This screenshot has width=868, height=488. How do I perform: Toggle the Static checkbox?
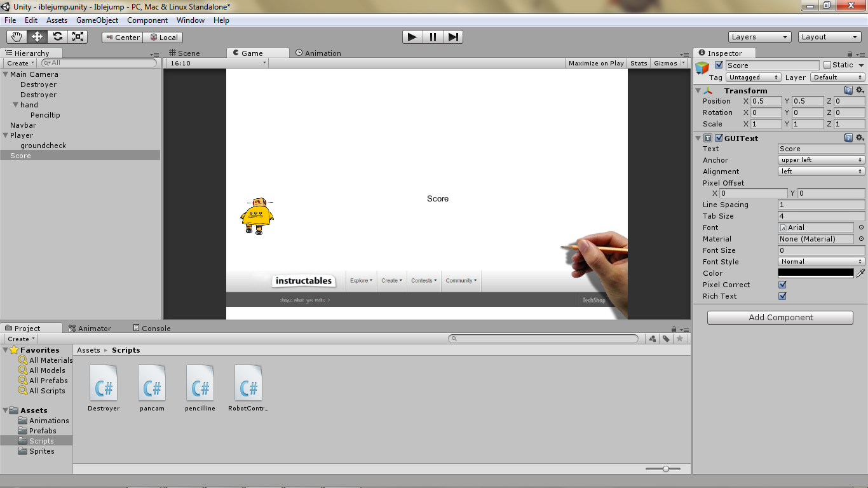pos(827,65)
